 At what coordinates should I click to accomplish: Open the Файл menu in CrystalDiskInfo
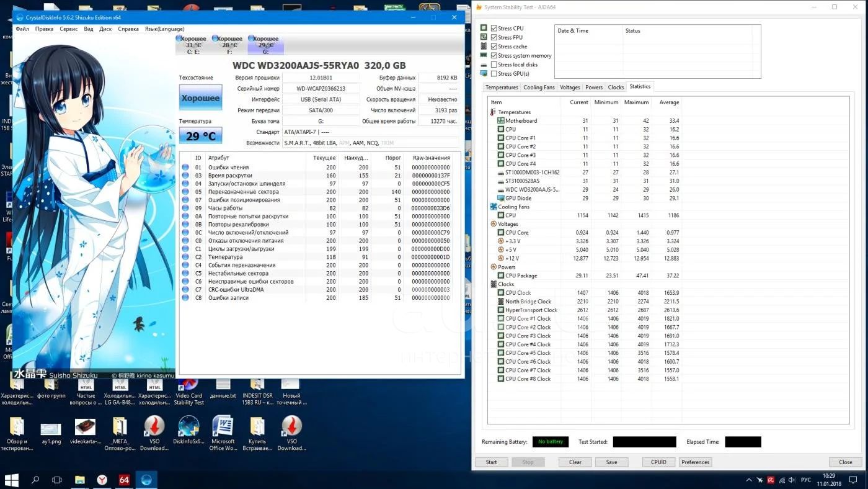click(22, 29)
